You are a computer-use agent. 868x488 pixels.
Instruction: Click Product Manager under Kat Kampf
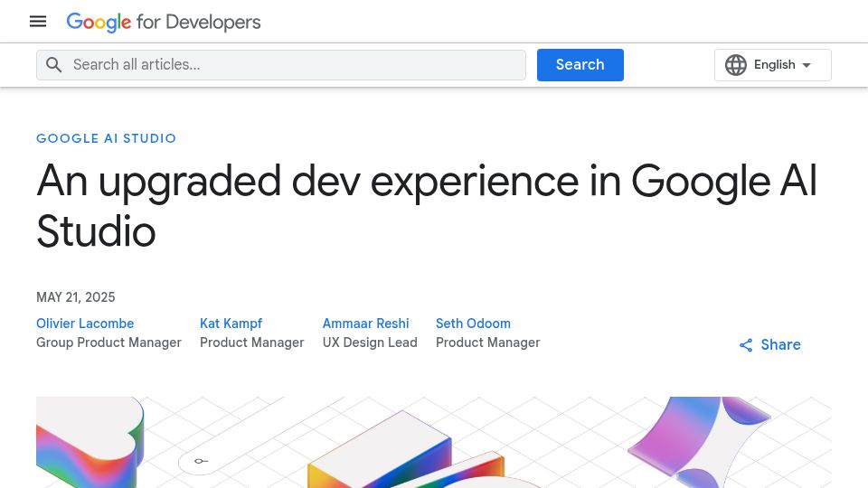[x=252, y=343]
